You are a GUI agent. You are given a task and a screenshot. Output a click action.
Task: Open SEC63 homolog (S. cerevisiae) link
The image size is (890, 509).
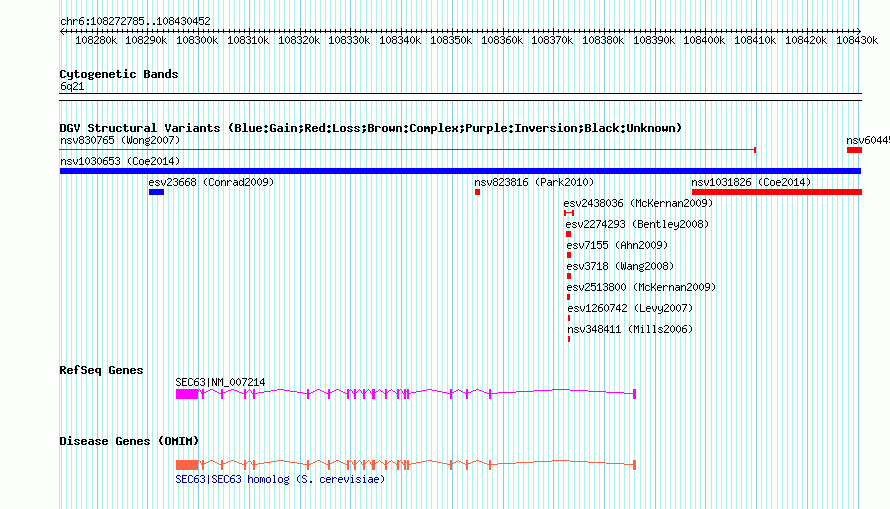click(280, 479)
